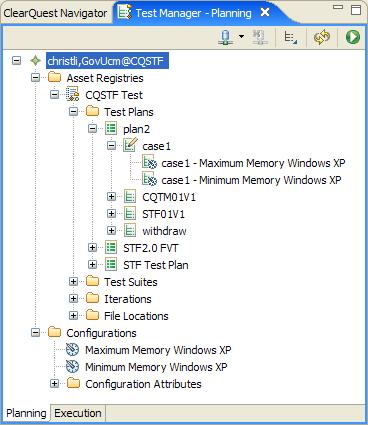
Task: Click the STF01V1 test case icon
Action: (x=130, y=214)
